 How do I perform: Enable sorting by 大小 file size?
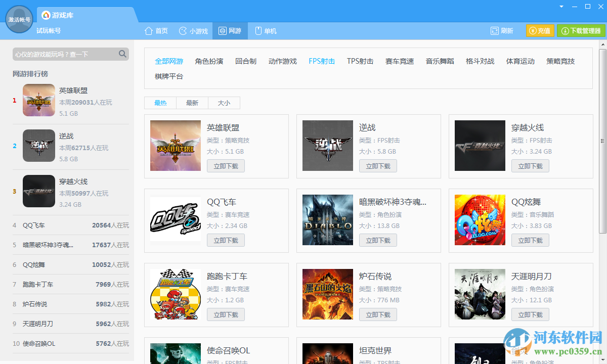[x=224, y=103]
